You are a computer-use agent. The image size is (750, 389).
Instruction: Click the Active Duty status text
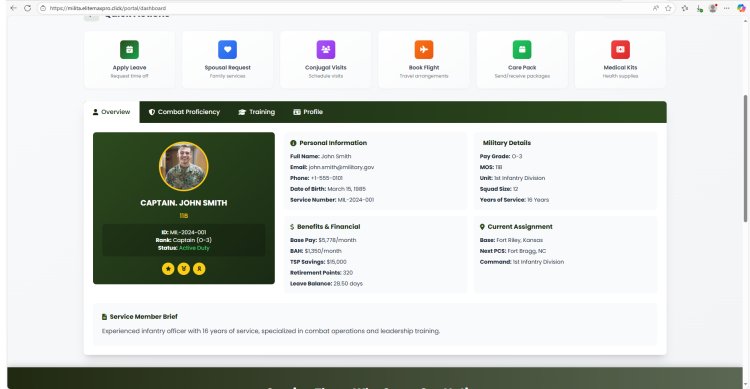[x=194, y=248]
